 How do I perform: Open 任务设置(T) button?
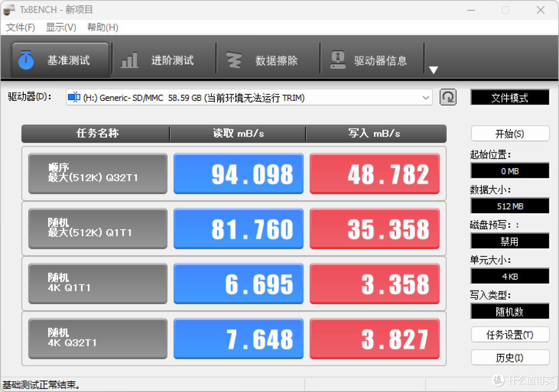510,335
